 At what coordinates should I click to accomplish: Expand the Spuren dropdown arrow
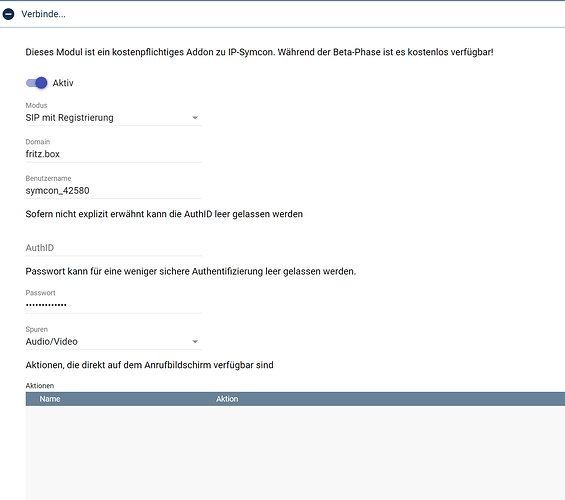point(195,341)
